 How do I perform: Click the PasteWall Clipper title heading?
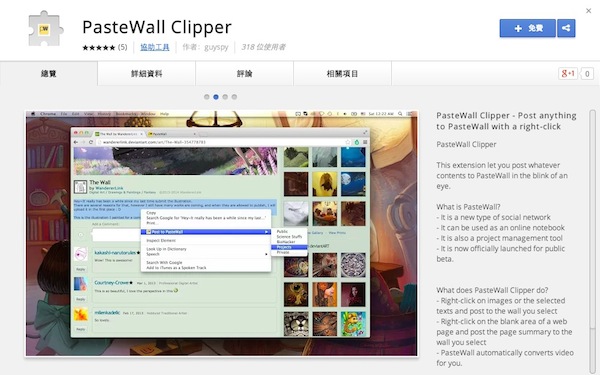(x=157, y=27)
